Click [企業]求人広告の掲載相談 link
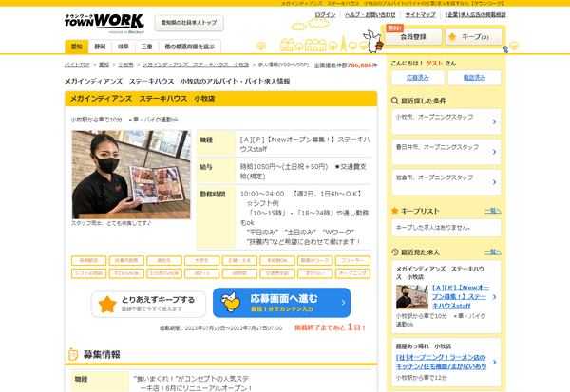Screen dimensions: 570x392 (476, 15)
